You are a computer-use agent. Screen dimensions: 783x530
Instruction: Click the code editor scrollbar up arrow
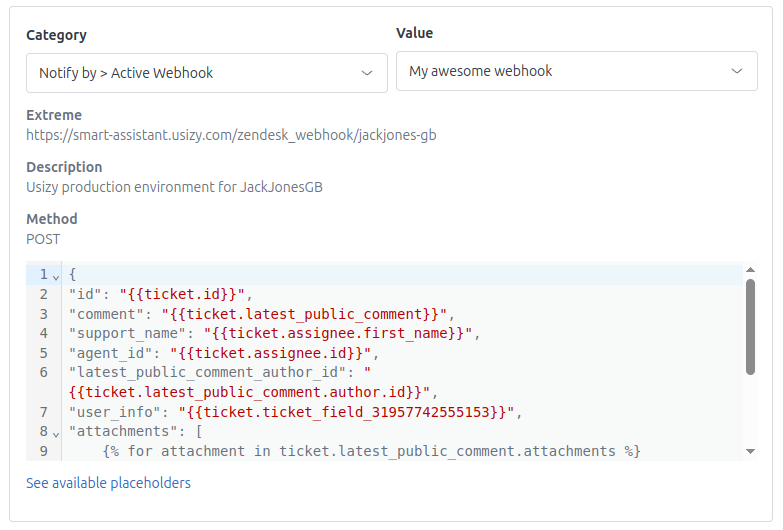[x=750, y=270]
